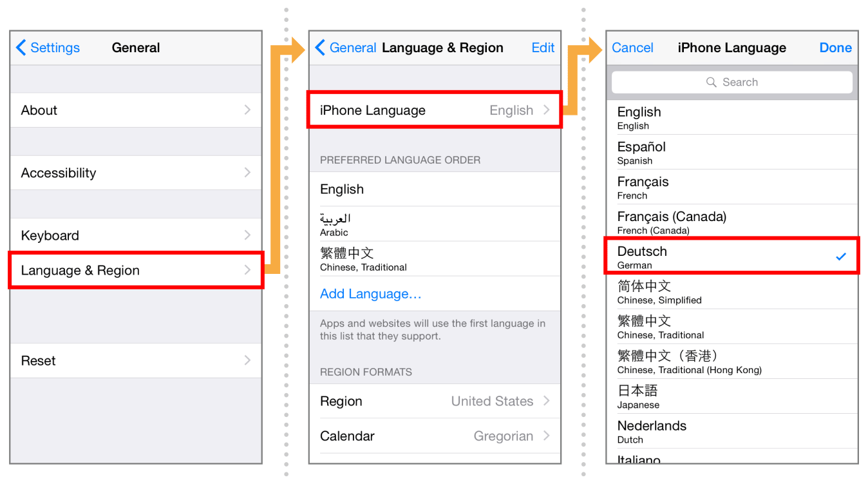Tap the Settings back chevron
This screenshot has height=484, width=868.
click(x=21, y=48)
